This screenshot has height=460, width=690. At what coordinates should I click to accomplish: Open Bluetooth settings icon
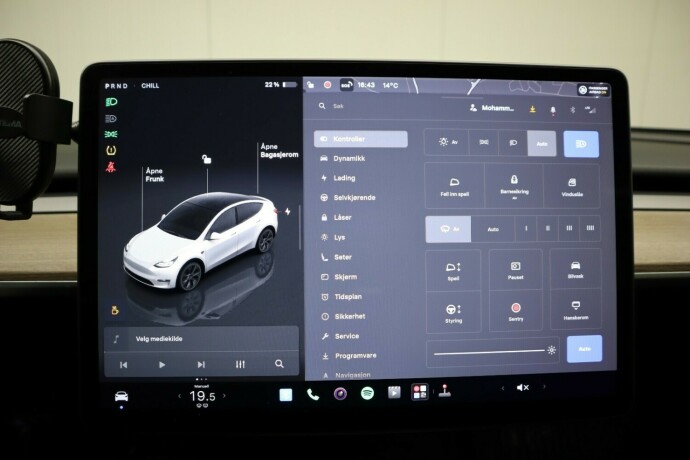(x=573, y=110)
